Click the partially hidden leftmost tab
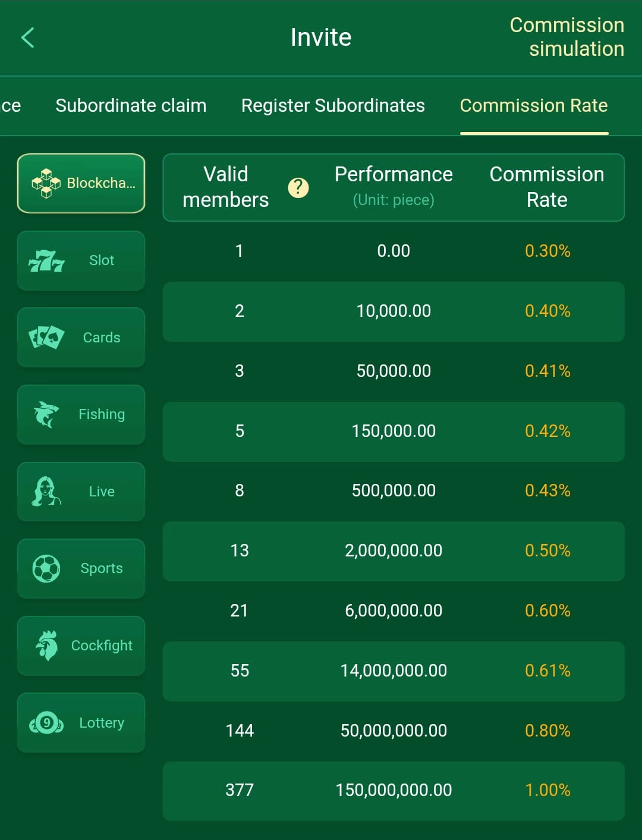 [x=11, y=106]
